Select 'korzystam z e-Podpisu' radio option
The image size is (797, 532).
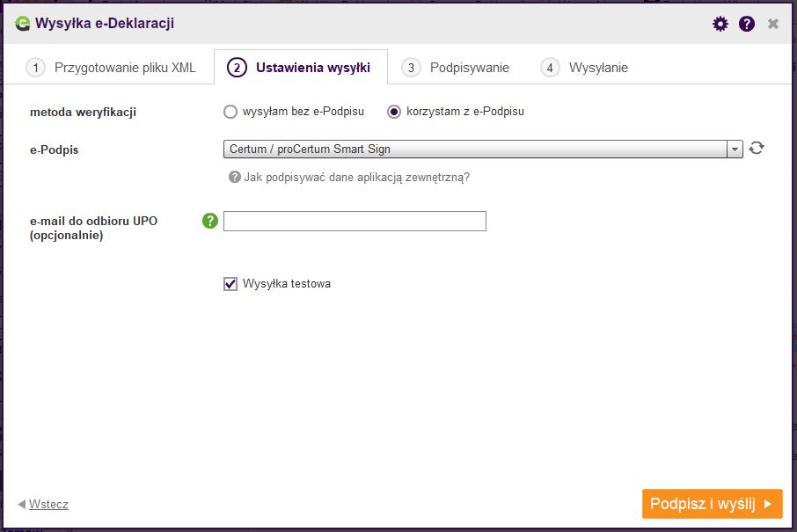394,112
